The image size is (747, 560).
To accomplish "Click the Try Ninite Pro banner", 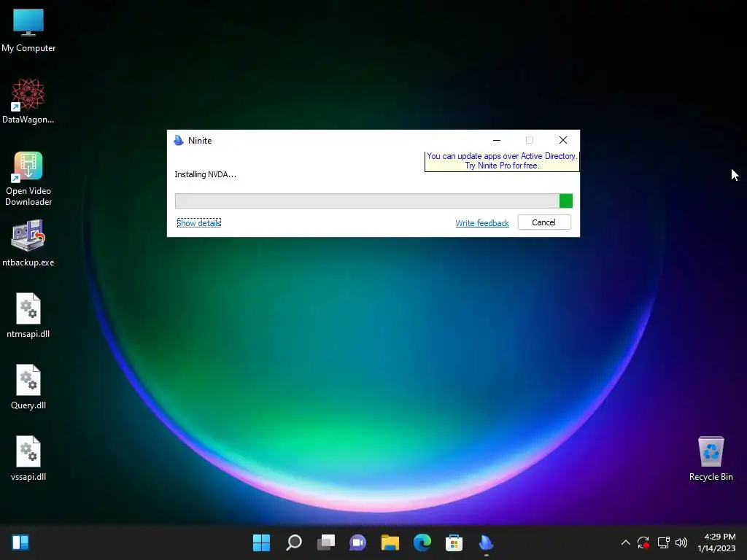I will click(502, 161).
